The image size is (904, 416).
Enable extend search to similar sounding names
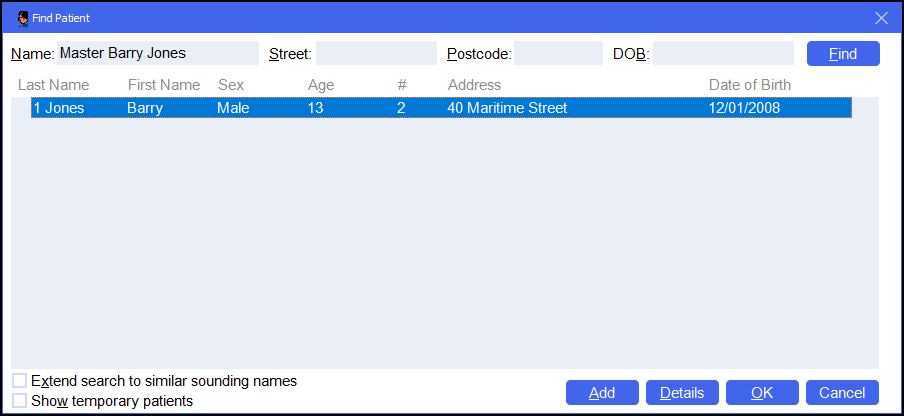pos(20,381)
